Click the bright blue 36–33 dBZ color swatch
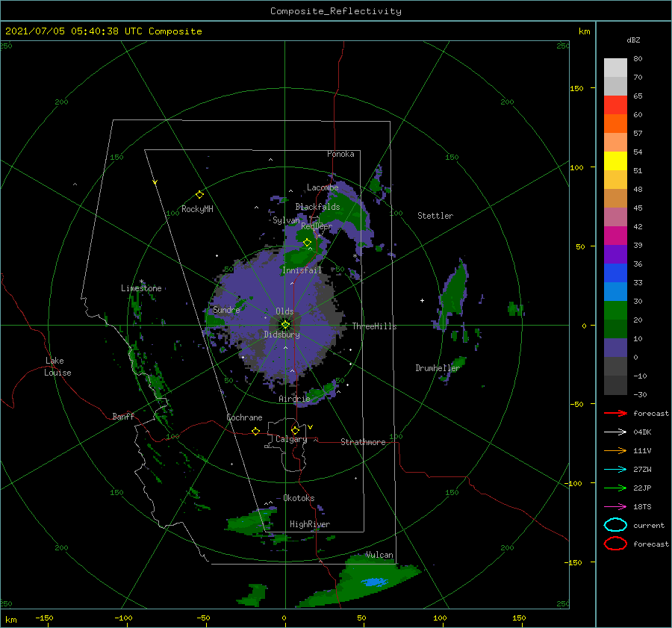This screenshot has height=628, width=672. [x=615, y=273]
